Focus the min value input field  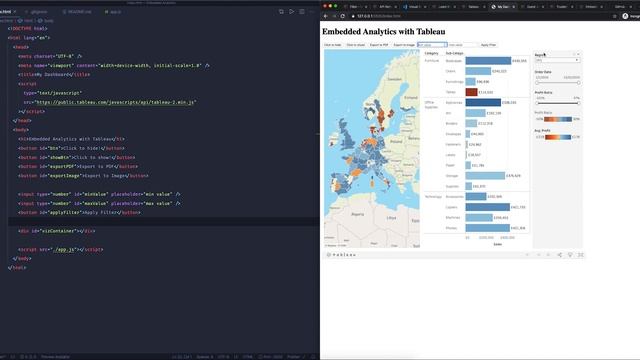coord(432,45)
